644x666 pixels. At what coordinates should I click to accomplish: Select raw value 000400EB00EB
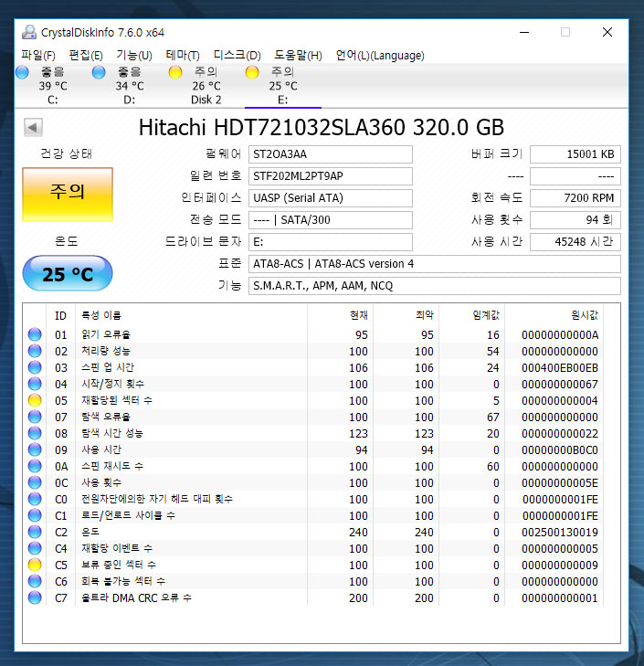point(560,368)
